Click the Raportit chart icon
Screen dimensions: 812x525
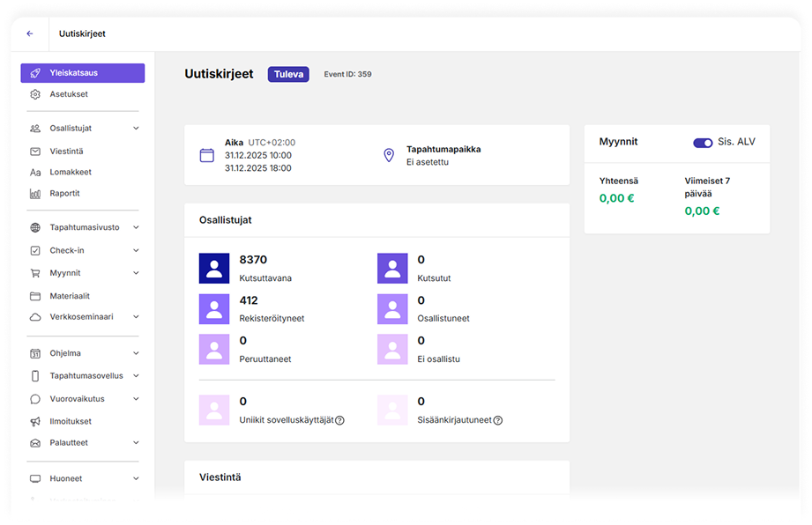pyautogui.click(x=35, y=194)
